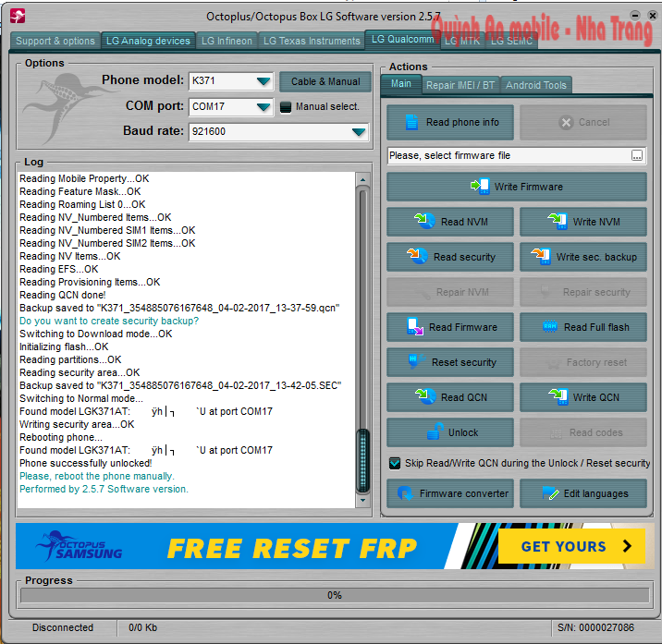This screenshot has width=662, height=644.
Task: Click the Read Full flash RAM icon
Action: [x=550, y=326]
